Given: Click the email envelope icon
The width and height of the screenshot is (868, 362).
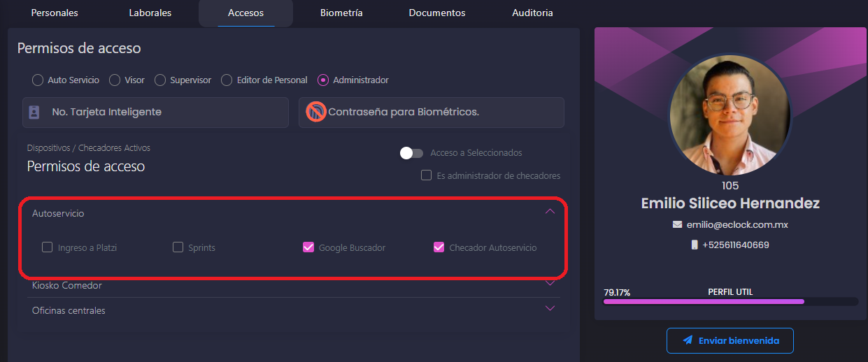Looking at the screenshot, I should point(677,225).
